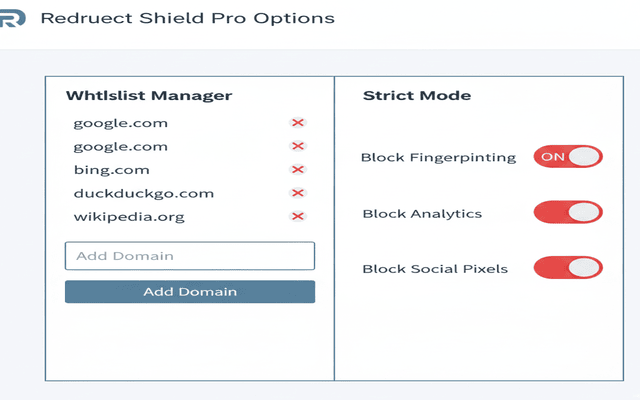Delete wikipedia.org using its X icon
Viewport: 640px width, 400px height.
297,217
